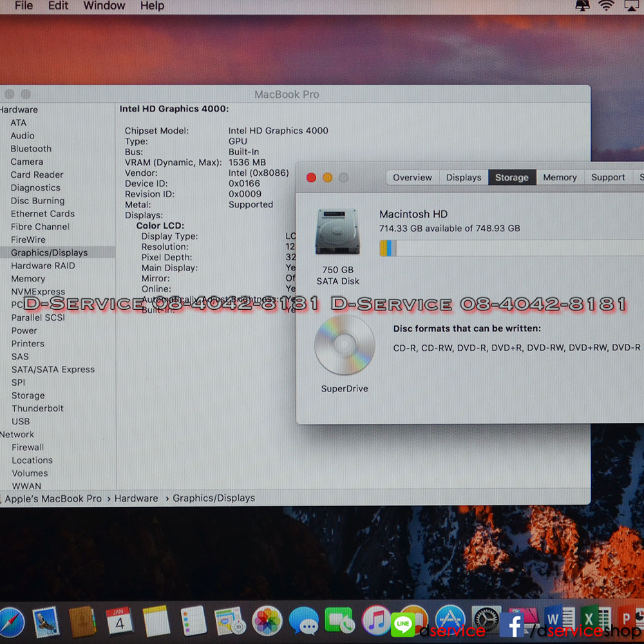The image size is (644, 644).
Task: Minimize the About This Mac window
Action: [327, 178]
